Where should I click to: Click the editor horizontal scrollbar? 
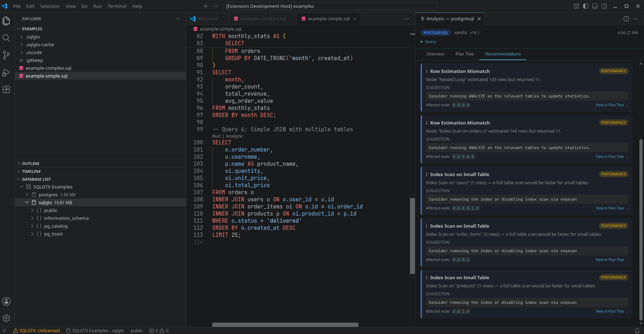point(285,325)
